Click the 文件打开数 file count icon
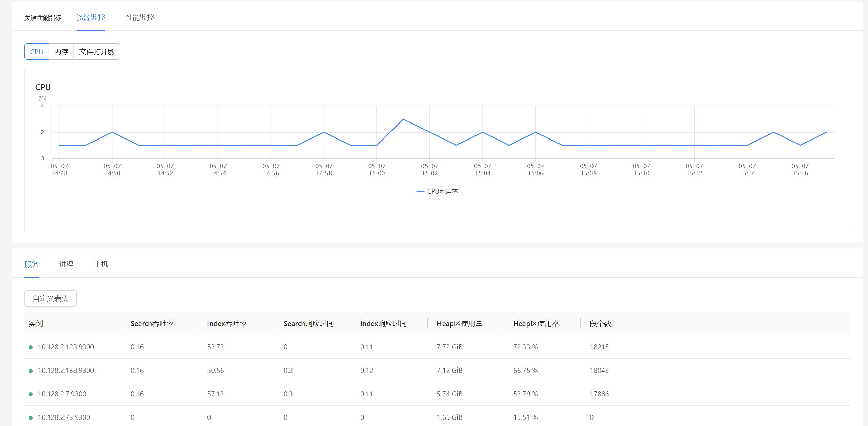 (97, 51)
